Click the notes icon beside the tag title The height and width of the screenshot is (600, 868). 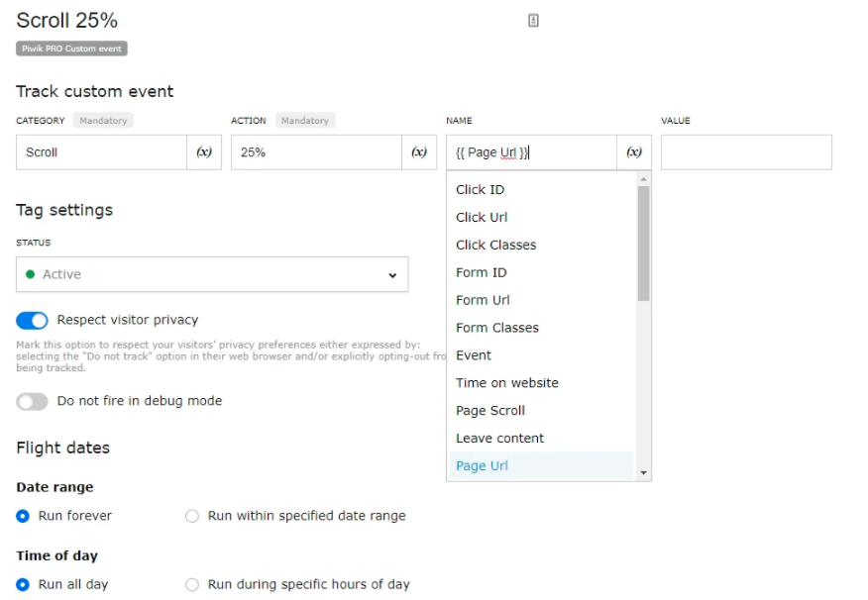click(533, 21)
